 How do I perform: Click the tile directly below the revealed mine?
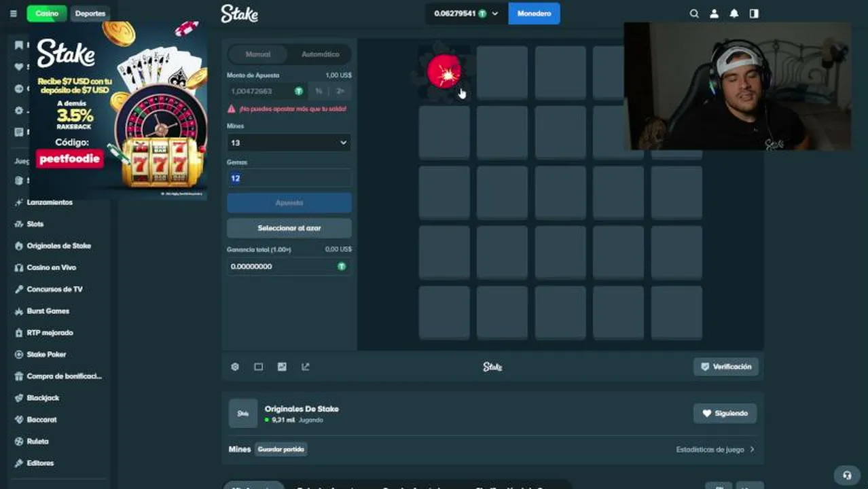444,132
